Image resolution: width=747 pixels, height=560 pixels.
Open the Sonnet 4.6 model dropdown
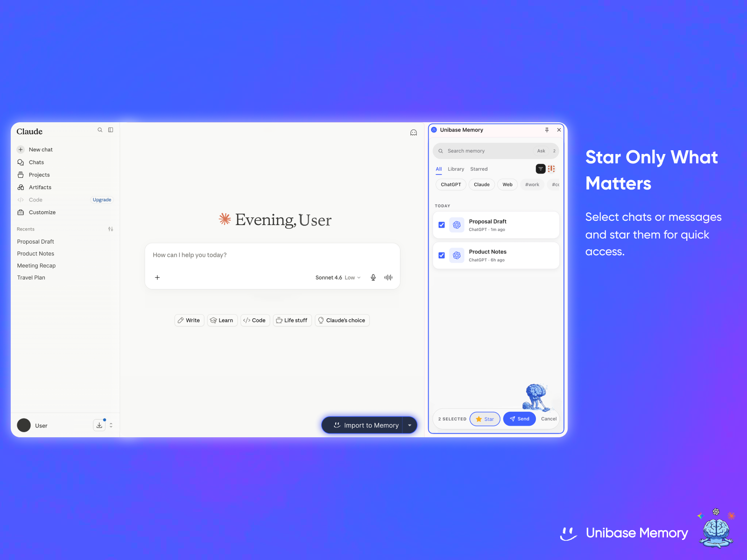[338, 278]
